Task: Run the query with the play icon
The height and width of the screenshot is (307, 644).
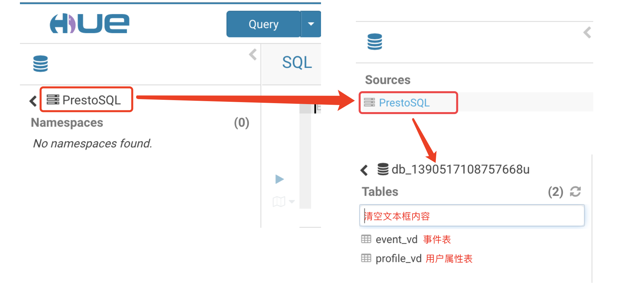Action: [x=280, y=179]
